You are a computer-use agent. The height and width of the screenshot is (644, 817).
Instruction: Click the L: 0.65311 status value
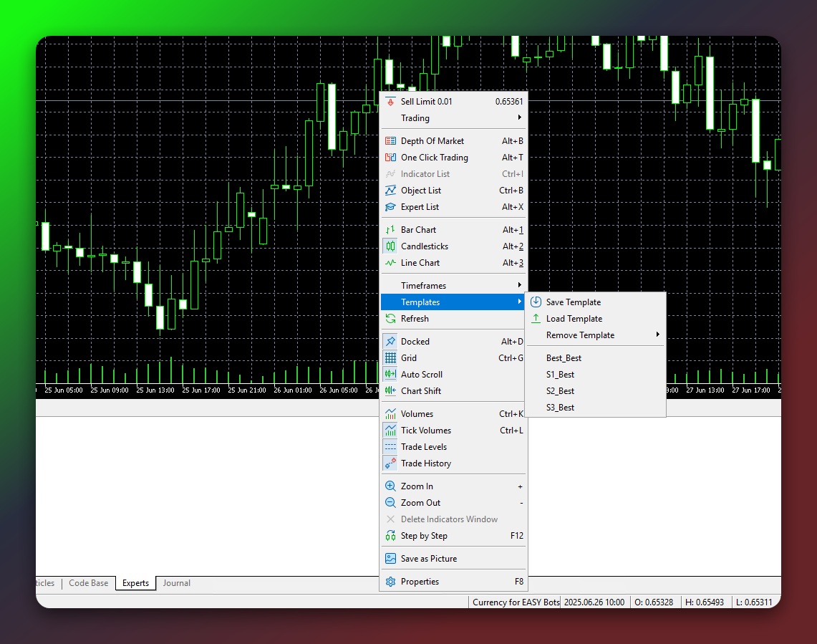click(754, 602)
